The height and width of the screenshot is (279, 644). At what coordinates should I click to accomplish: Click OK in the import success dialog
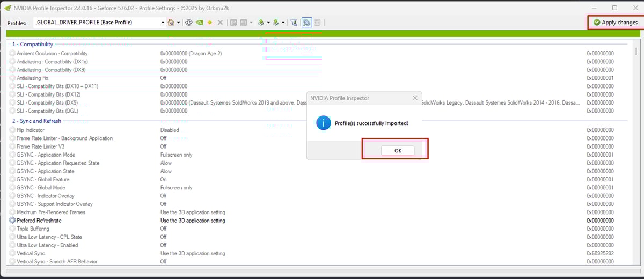pyautogui.click(x=398, y=151)
